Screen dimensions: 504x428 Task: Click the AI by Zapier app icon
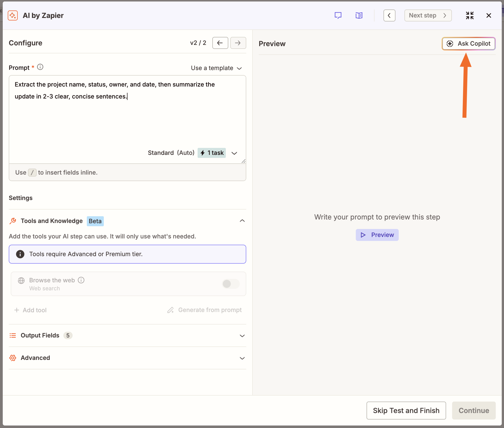pyautogui.click(x=13, y=15)
